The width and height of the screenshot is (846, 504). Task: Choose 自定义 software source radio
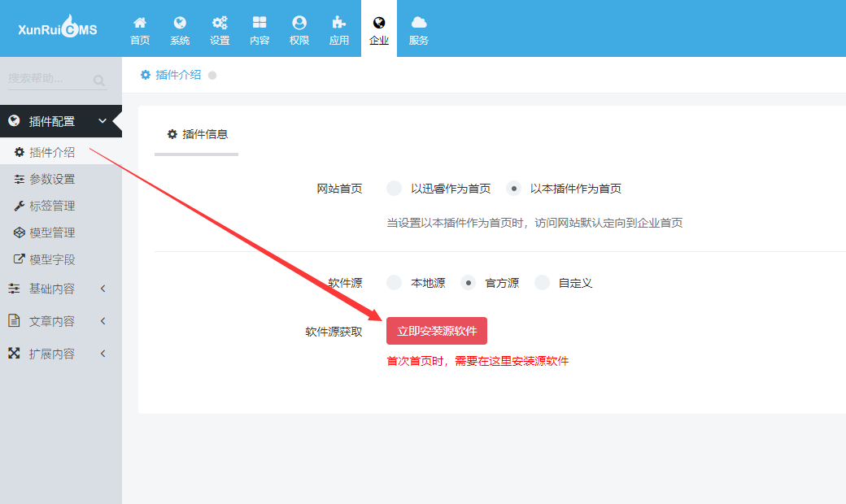(543, 282)
